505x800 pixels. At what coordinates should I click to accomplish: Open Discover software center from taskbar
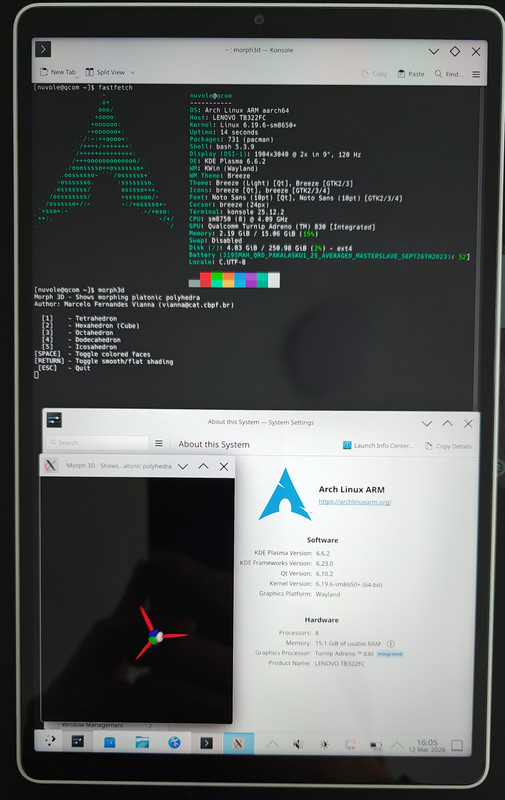tap(110, 742)
